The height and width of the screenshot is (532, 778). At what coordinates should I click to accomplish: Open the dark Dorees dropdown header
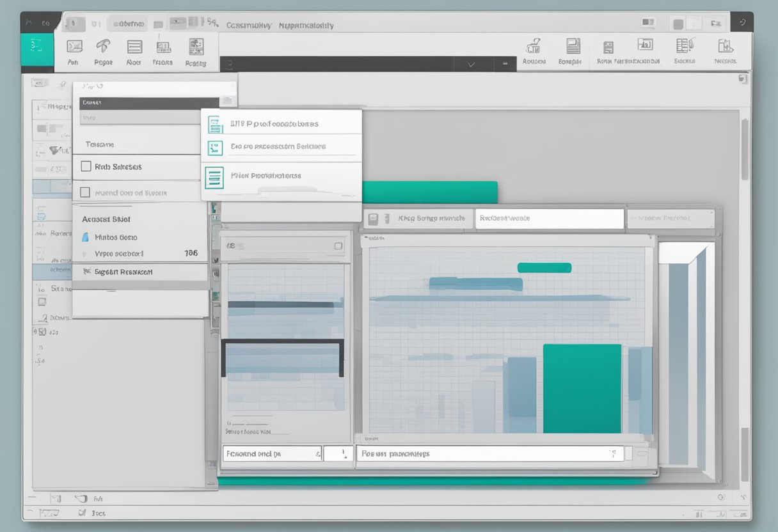click(141, 102)
